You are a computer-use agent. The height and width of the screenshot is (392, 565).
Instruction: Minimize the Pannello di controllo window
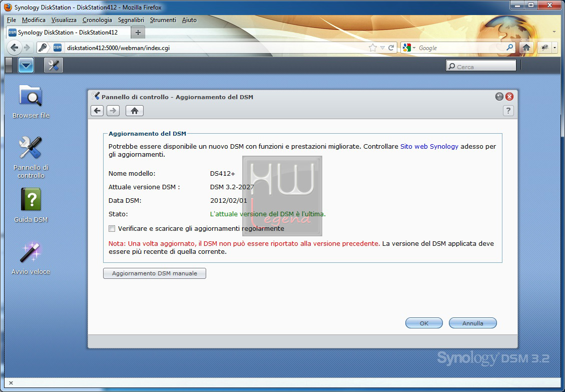(x=499, y=97)
